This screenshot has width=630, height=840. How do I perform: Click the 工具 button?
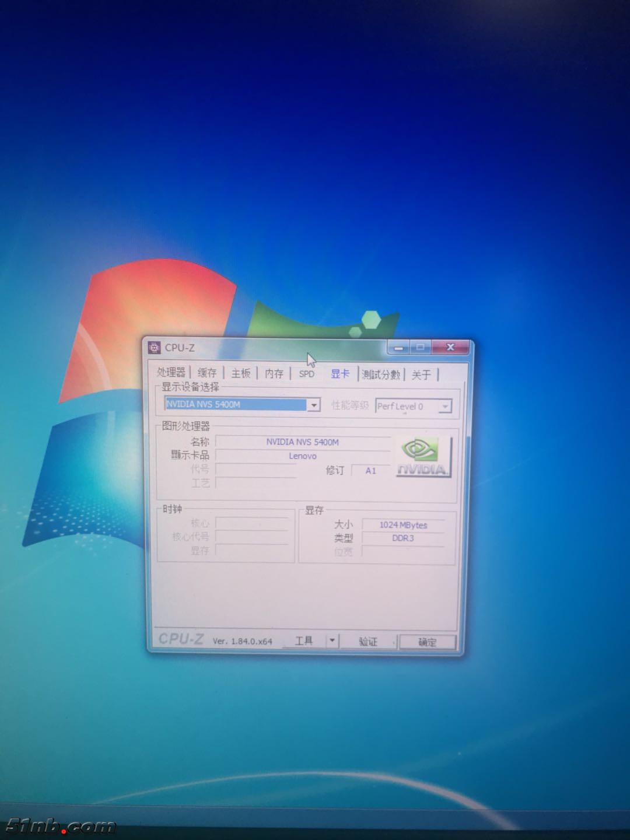(304, 641)
